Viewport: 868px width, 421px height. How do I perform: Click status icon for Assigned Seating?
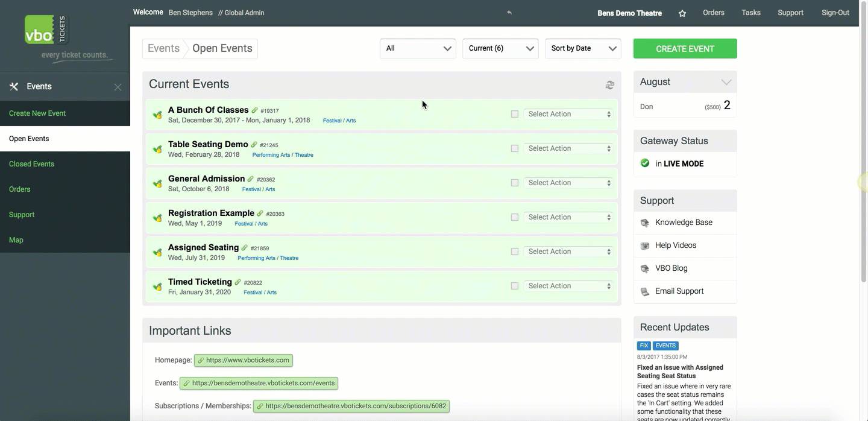157,252
